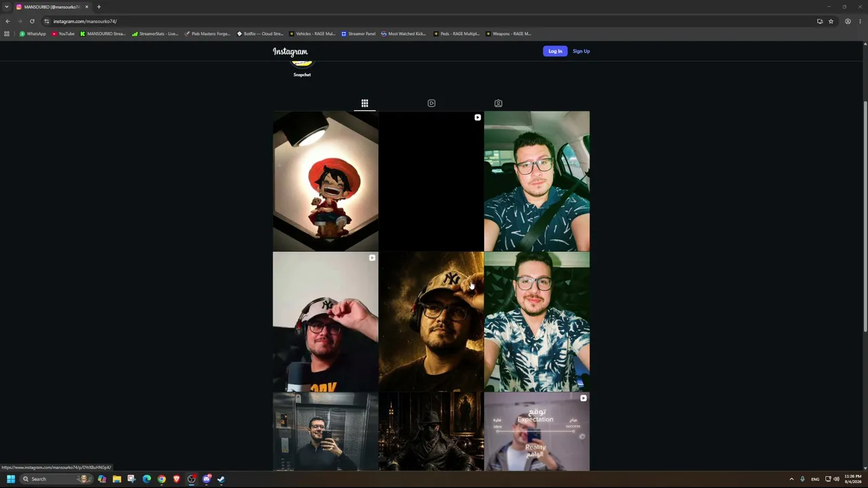The width and height of the screenshot is (868, 488).
Task: Switch to the posts grid tab
Action: pyautogui.click(x=365, y=103)
